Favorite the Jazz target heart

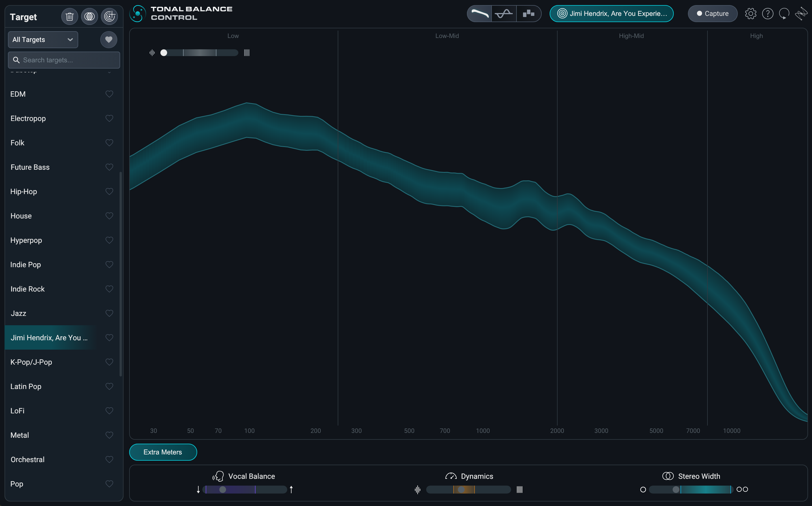[x=109, y=313]
